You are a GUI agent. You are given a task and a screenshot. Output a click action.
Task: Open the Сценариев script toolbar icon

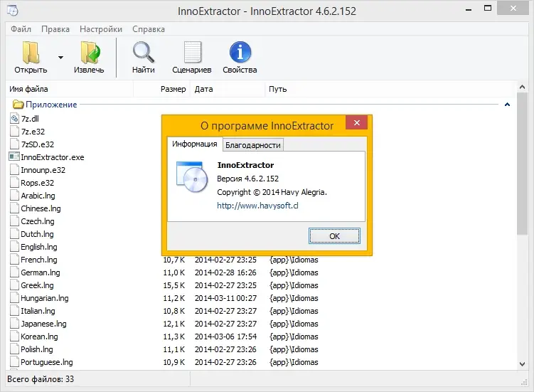(193, 52)
